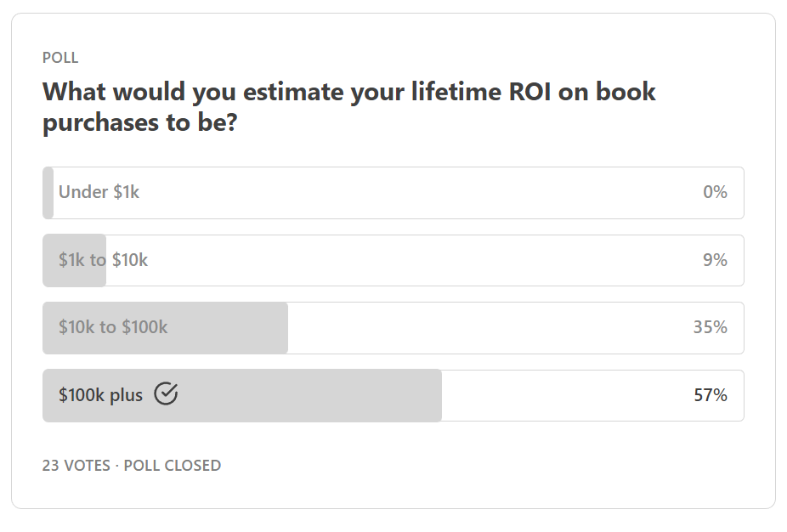
Task: Click the gray filled part of the 57% bar
Action: pos(242,395)
